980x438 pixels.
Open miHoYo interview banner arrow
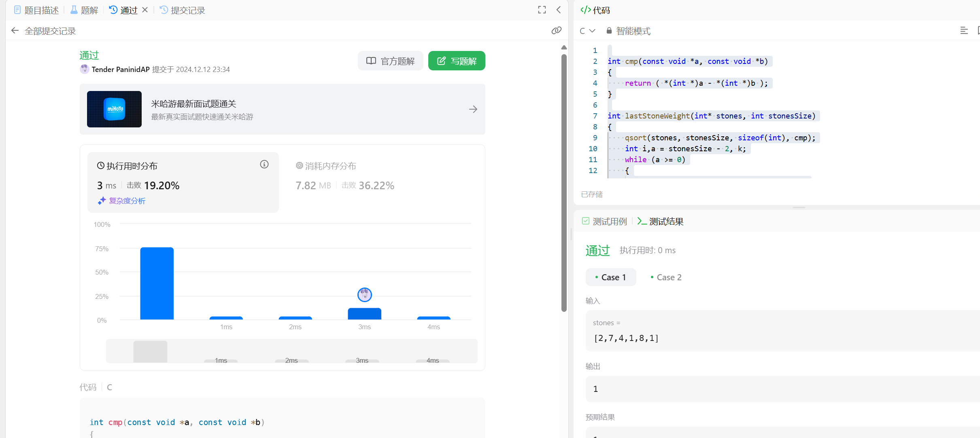pos(473,109)
